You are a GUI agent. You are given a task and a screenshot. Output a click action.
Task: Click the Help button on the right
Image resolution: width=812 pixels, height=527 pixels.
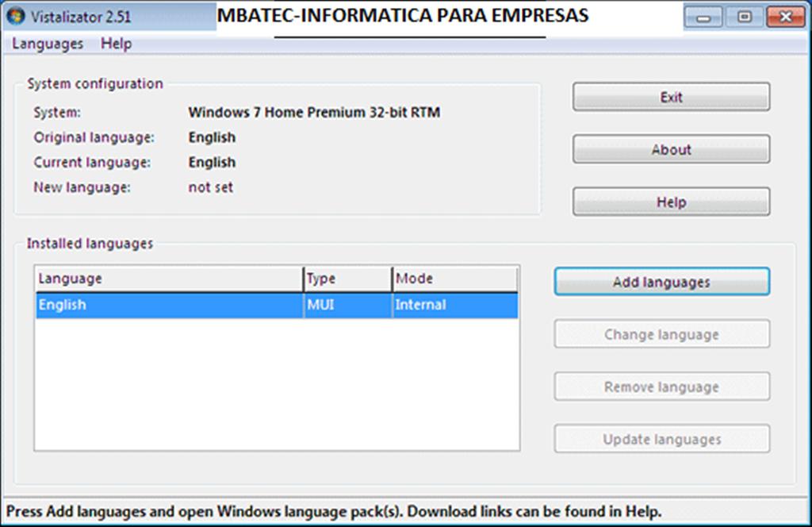pyautogui.click(x=670, y=202)
